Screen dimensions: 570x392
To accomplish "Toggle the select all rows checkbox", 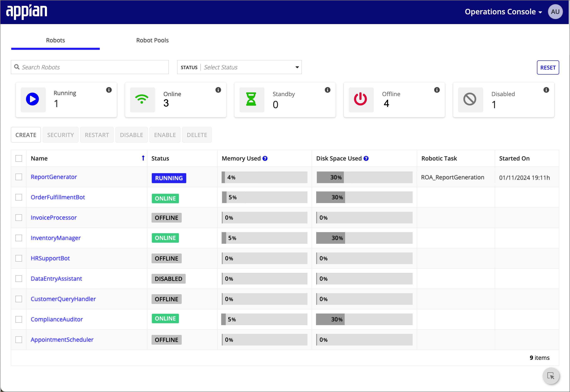I will [20, 158].
